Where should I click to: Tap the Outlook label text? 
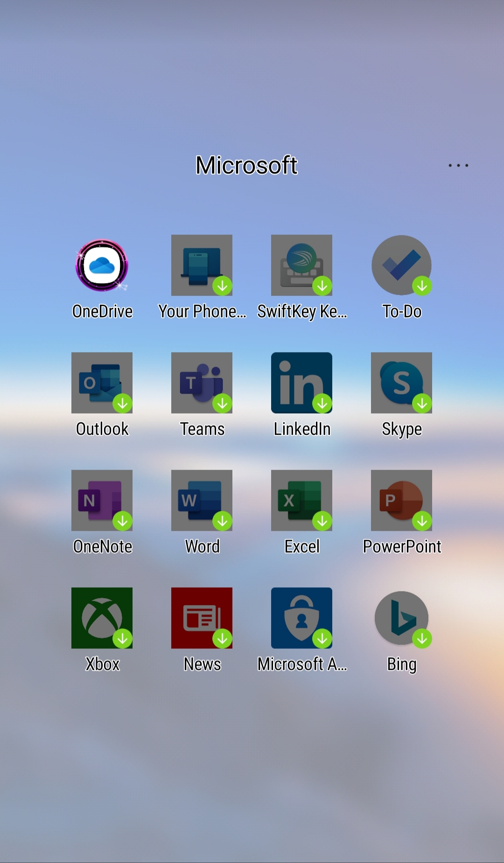[x=102, y=429]
